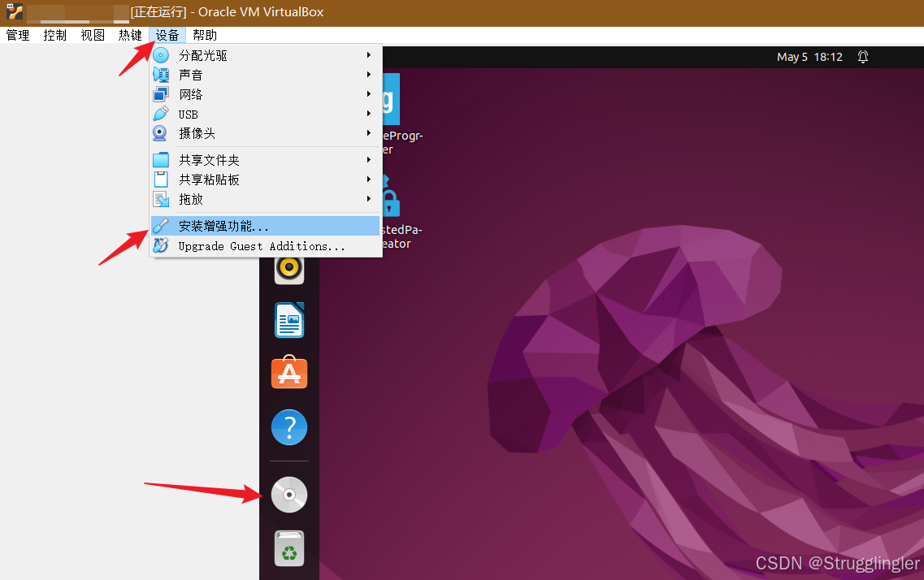924x580 pixels.
Task: Close the 设备 menu from the menu bar
Action: (x=167, y=35)
